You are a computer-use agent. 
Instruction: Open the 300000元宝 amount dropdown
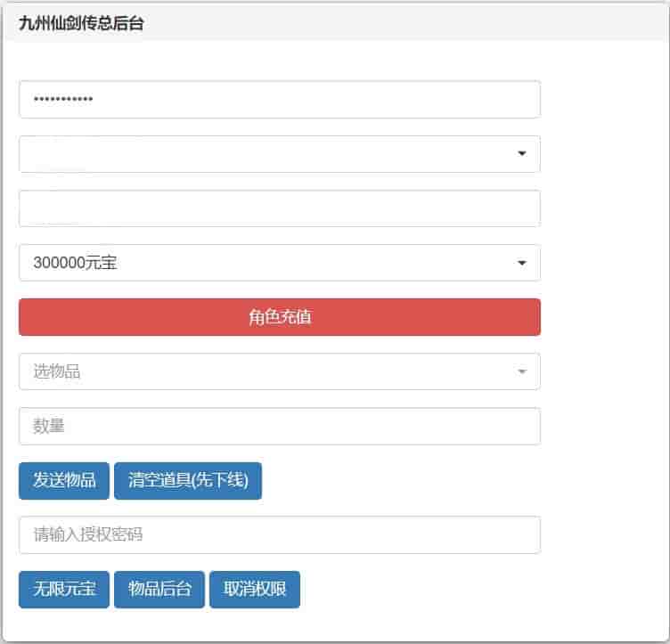click(280, 263)
